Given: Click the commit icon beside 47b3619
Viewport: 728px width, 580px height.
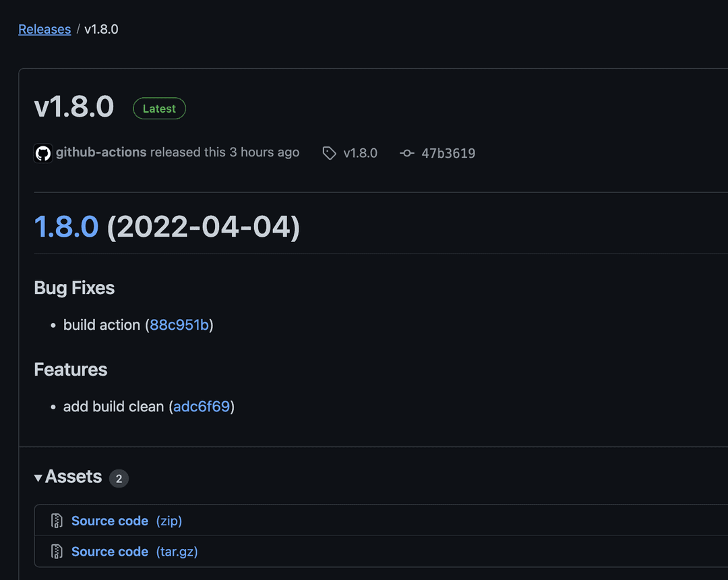Looking at the screenshot, I should pos(406,153).
